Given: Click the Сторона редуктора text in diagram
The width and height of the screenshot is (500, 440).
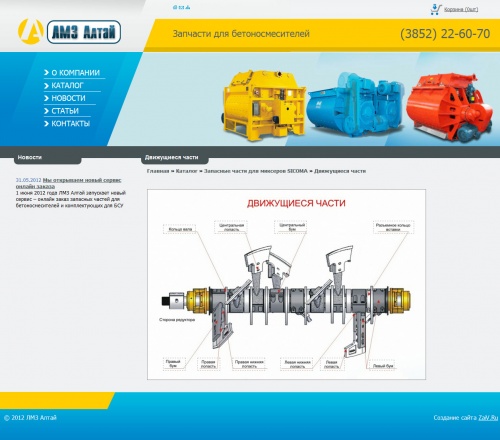Looking at the screenshot, I should (x=177, y=320).
